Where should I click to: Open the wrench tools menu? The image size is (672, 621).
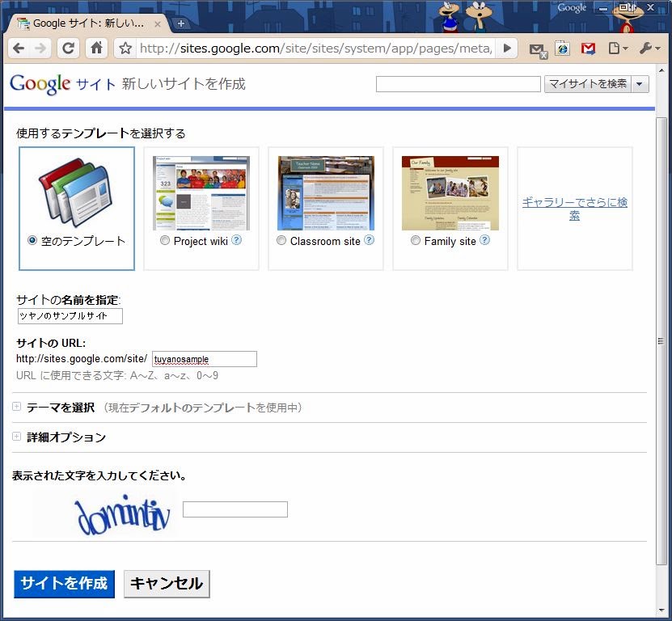click(x=649, y=49)
